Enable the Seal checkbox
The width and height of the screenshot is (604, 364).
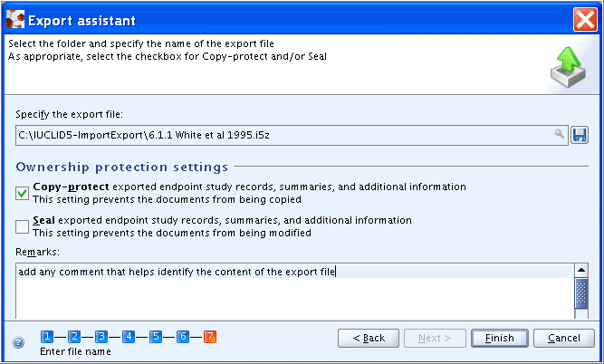click(x=22, y=226)
